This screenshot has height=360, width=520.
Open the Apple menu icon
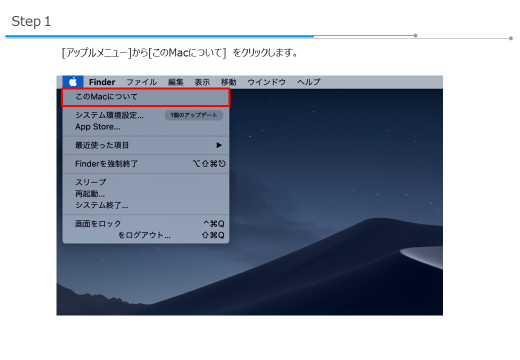coord(73,82)
